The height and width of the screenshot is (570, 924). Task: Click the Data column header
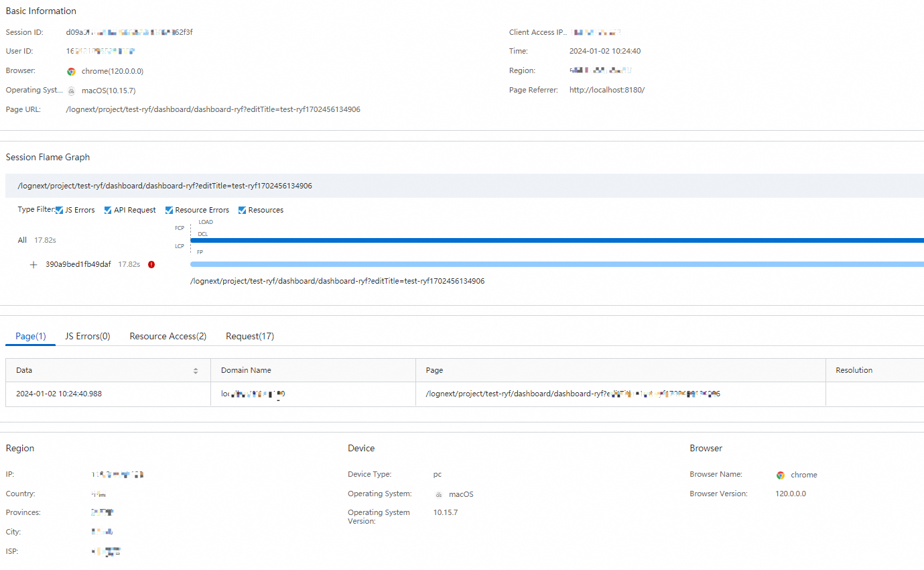point(108,371)
